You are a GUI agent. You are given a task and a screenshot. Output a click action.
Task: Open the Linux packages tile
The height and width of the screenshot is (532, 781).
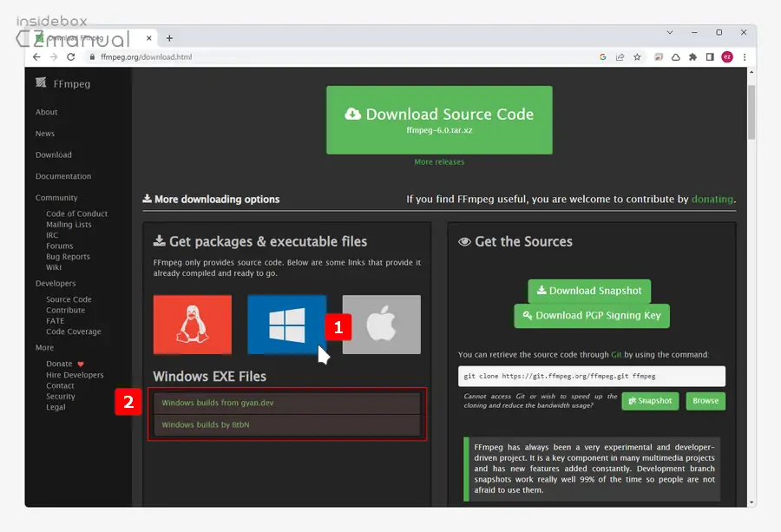pos(193,325)
